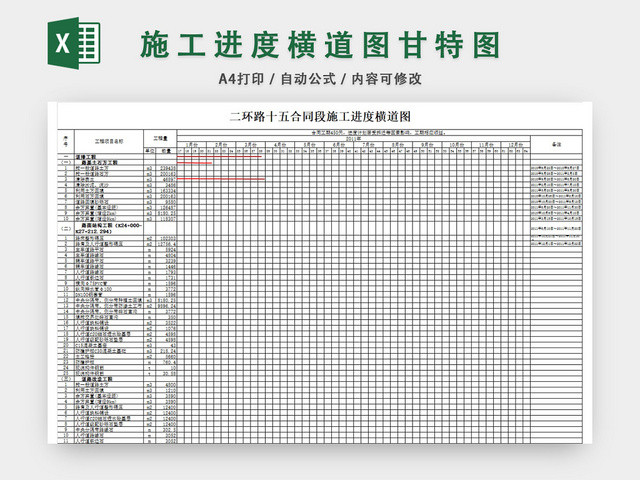Select the 2011年 year header cell
The width and height of the screenshot is (640, 480).
pos(353,139)
